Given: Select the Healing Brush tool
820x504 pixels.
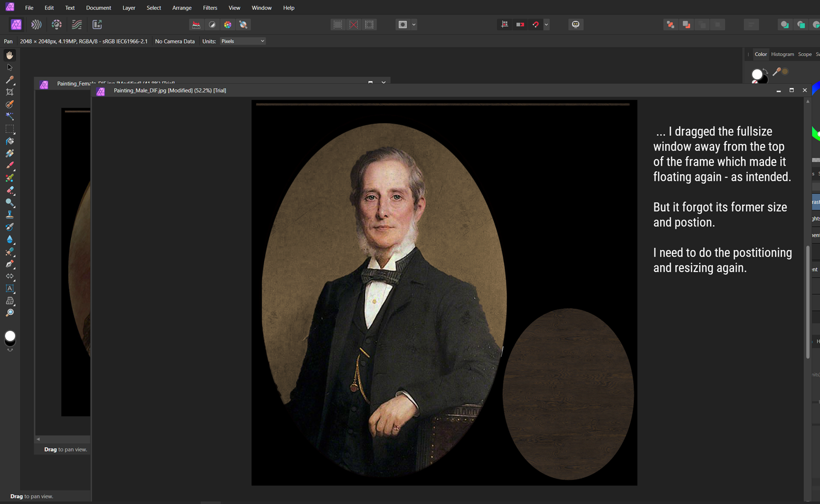Looking at the screenshot, I should (x=9, y=252).
